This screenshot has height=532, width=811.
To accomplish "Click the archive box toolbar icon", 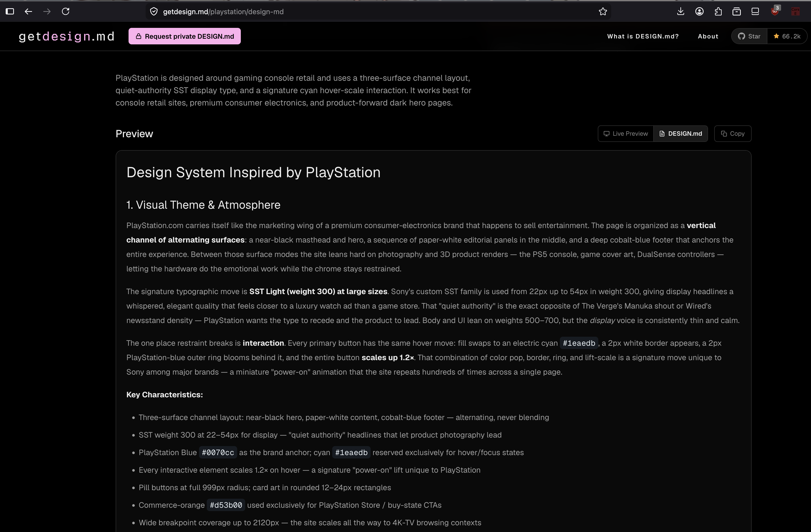I will click(x=736, y=12).
